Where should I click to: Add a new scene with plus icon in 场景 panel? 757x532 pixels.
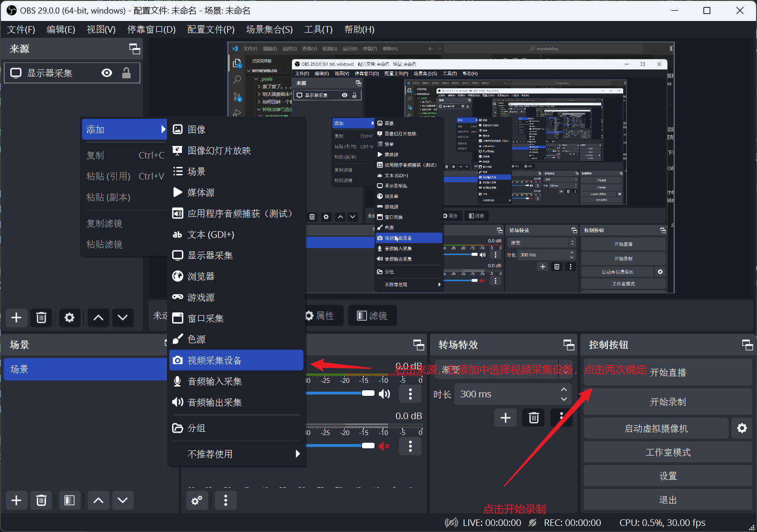click(16, 500)
